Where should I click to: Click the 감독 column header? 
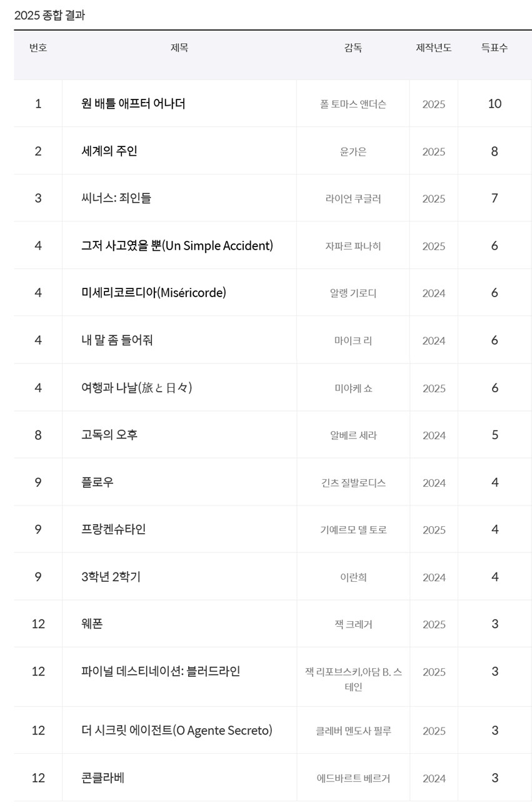[353, 48]
